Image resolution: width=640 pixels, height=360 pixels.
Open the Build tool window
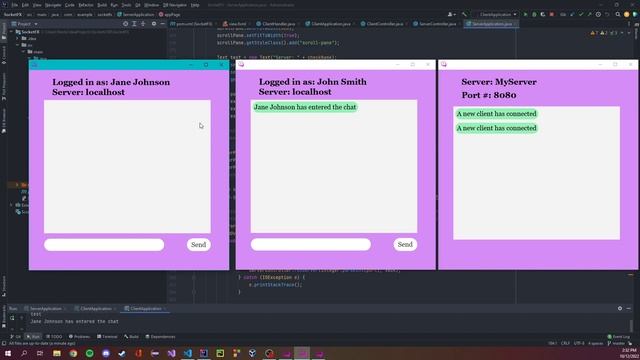pyautogui.click(x=131, y=337)
